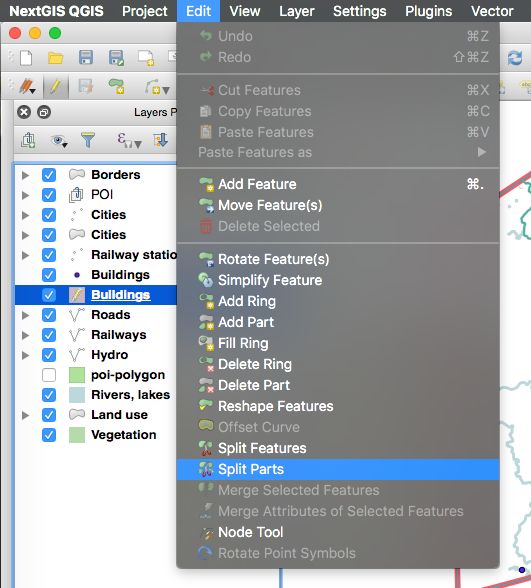Click the Refresh icon at toolbar right
This screenshot has width=531, height=588.
pyautogui.click(x=515, y=58)
